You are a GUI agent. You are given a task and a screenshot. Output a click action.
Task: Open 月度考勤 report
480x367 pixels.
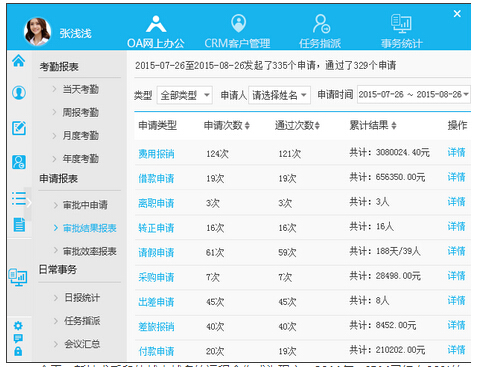(x=80, y=135)
